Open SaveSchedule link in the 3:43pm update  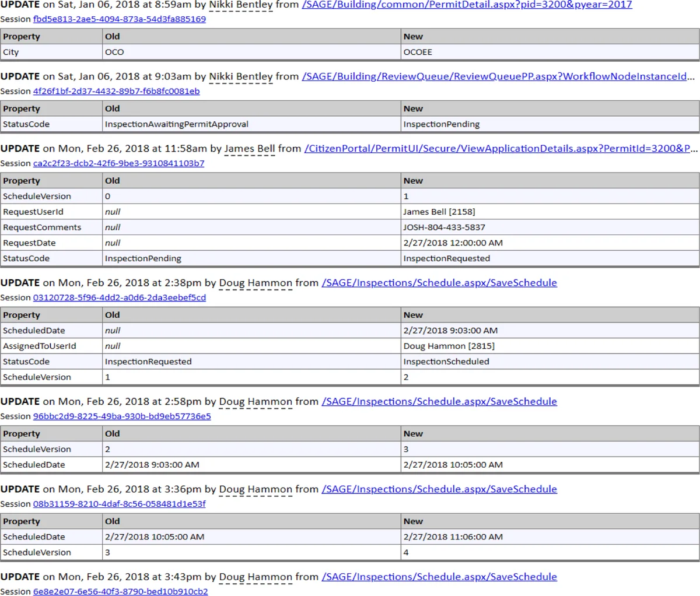pyautogui.click(x=439, y=577)
